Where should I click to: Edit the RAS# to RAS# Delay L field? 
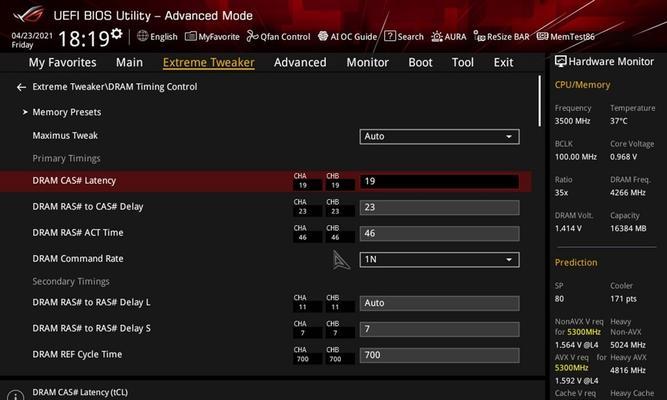pos(439,303)
